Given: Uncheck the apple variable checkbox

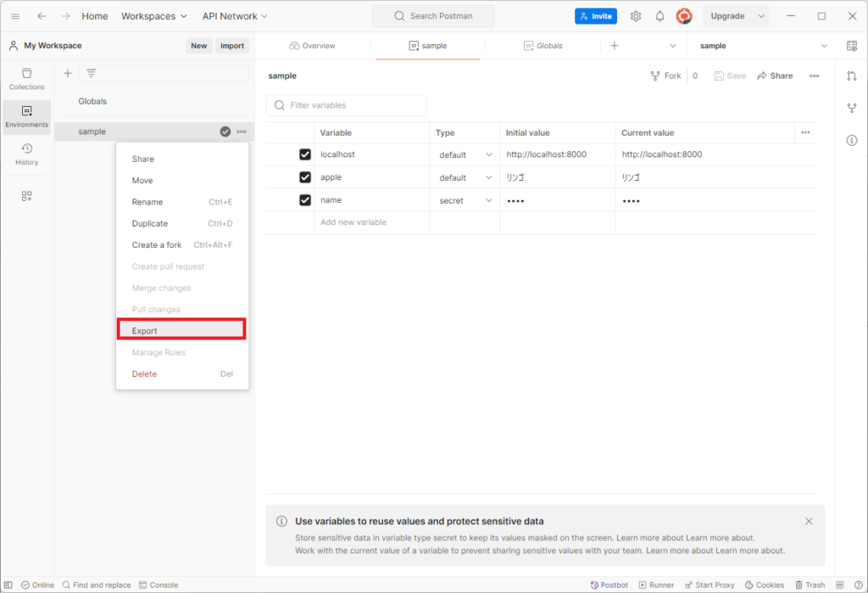Looking at the screenshot, I should [x=305, y=176].
